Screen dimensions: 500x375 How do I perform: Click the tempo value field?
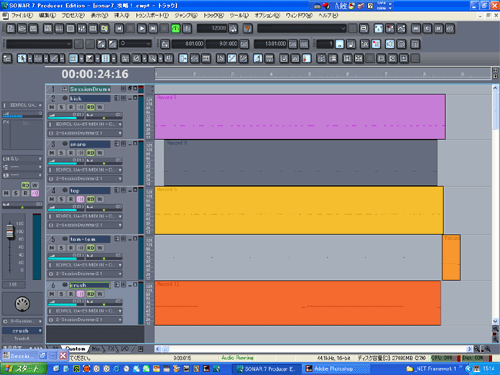(x=212, y=29)
